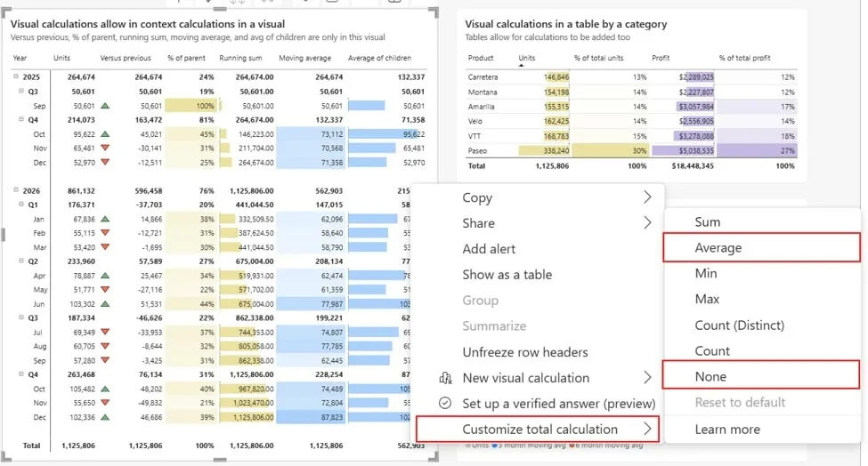Click the sort arrow under Units column header
Viewport: 868px width, 466px height.
(x=521, y=65)
